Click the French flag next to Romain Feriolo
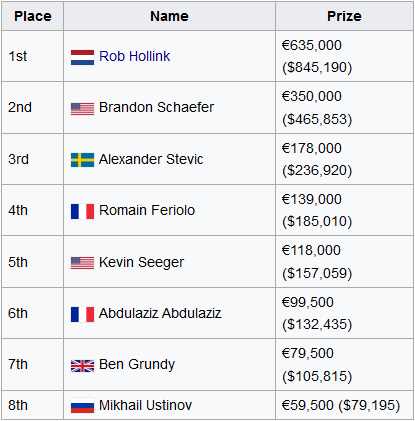The image size is (415, 421). pos(82,211)
